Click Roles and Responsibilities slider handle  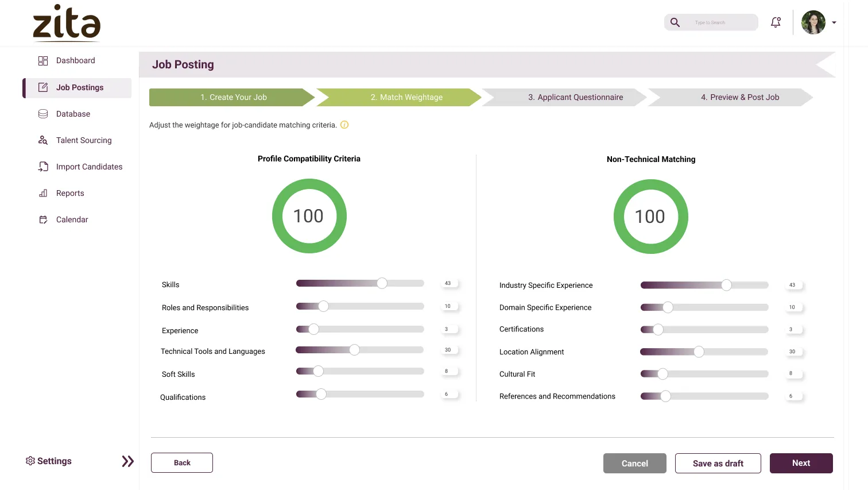tap(323, 306)
